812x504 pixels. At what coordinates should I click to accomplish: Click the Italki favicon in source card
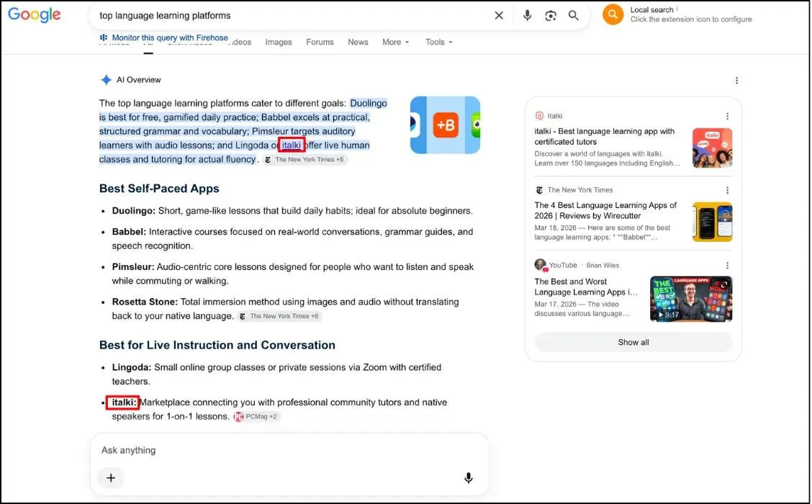coord(539,115)
